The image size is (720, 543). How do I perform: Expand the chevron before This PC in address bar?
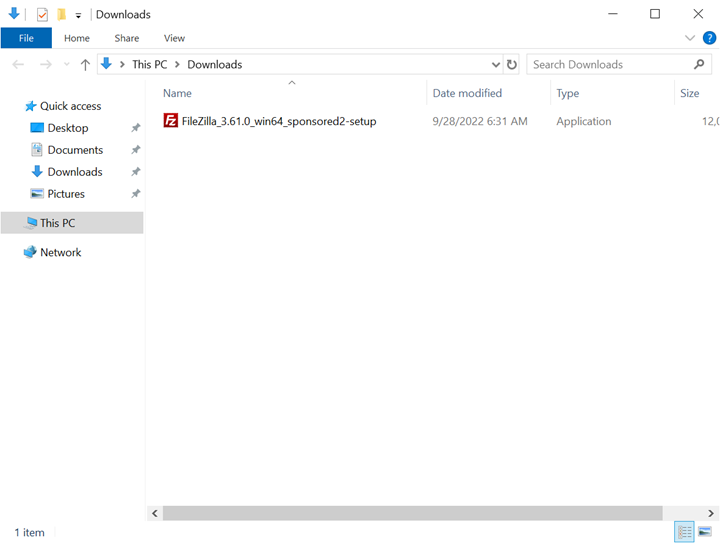click(x=122, y=65)
